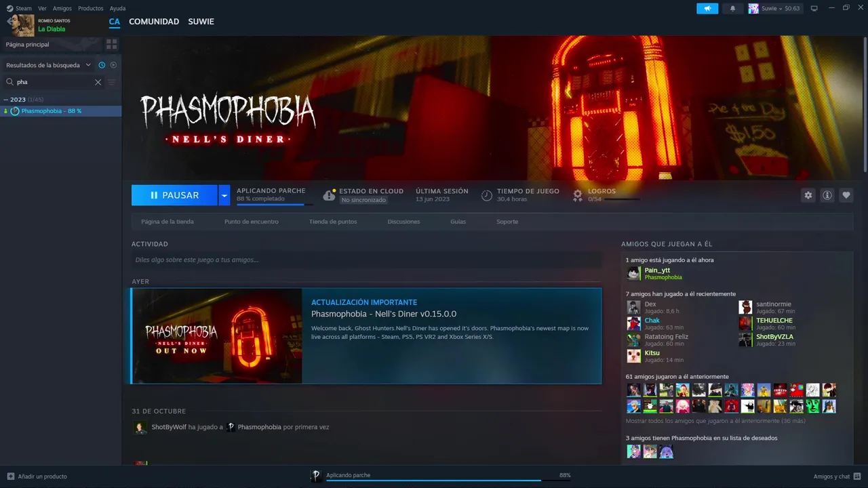Image resolution: width=868 pixels, height=488 pixels.
Task: Toggle the ready-to-play filter icon
Action: pos(113,65)
